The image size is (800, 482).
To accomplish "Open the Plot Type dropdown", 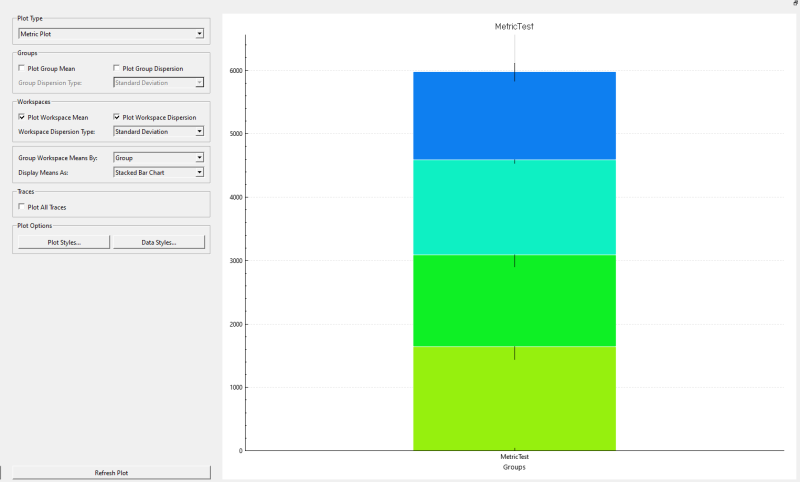I will tap(111, 34).
